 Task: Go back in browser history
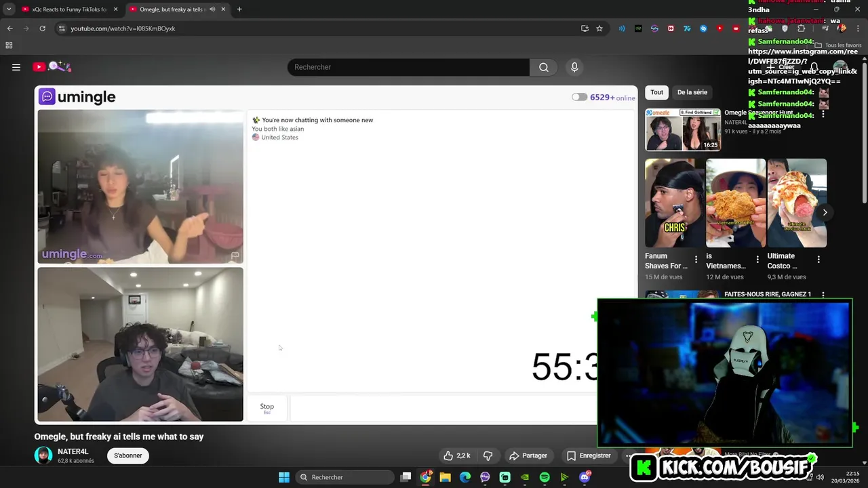(9, 28)
